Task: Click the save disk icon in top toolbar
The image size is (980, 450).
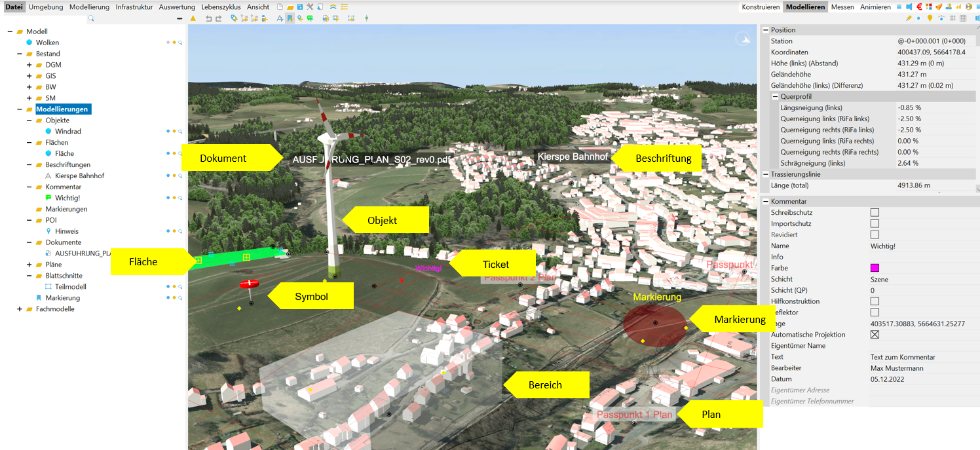Action: click(299, 7)
